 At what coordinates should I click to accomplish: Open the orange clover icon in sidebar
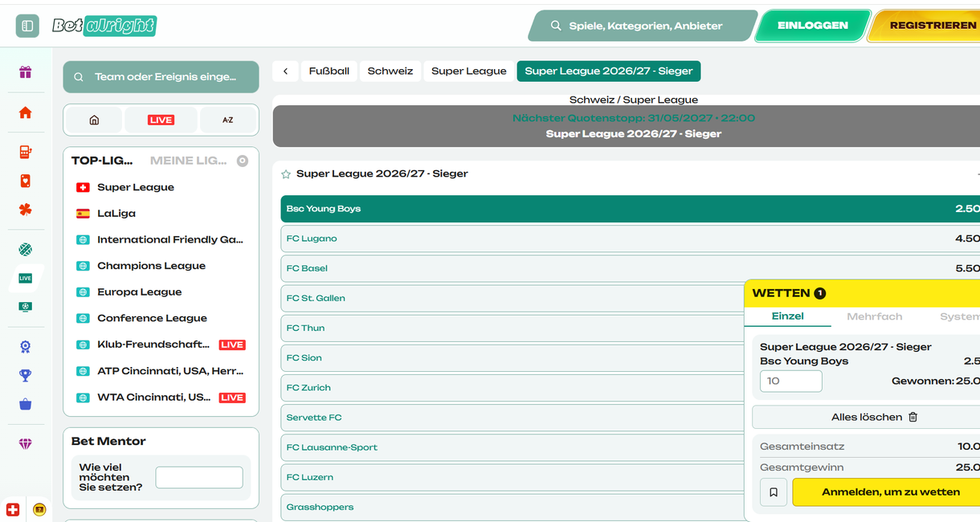(x=26, y=210)
